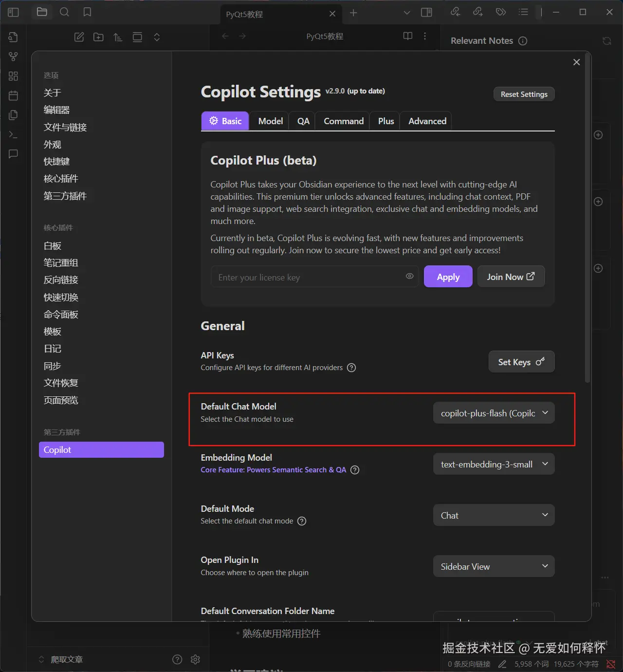Open 编辑器 settings section

click(57, 110)
